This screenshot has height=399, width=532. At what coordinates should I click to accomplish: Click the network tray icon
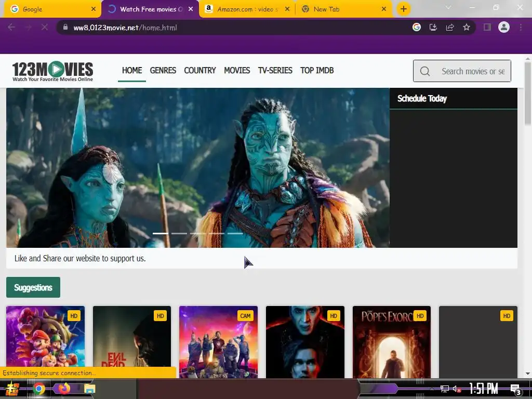coord(444,389)
